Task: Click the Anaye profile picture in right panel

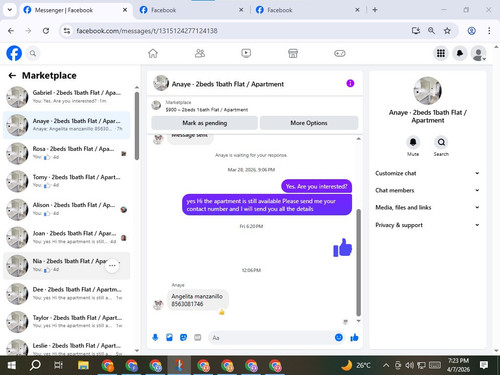Action: click(x=427, y=91)
